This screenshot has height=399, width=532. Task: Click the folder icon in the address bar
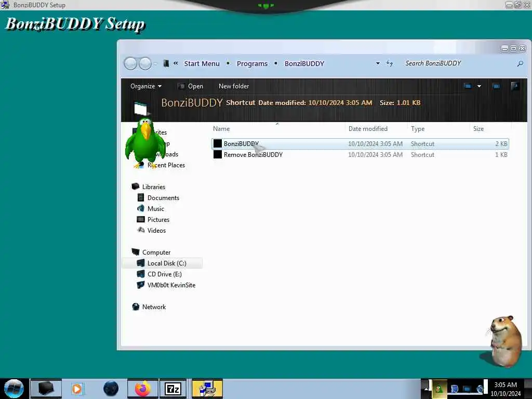[166, 63]
